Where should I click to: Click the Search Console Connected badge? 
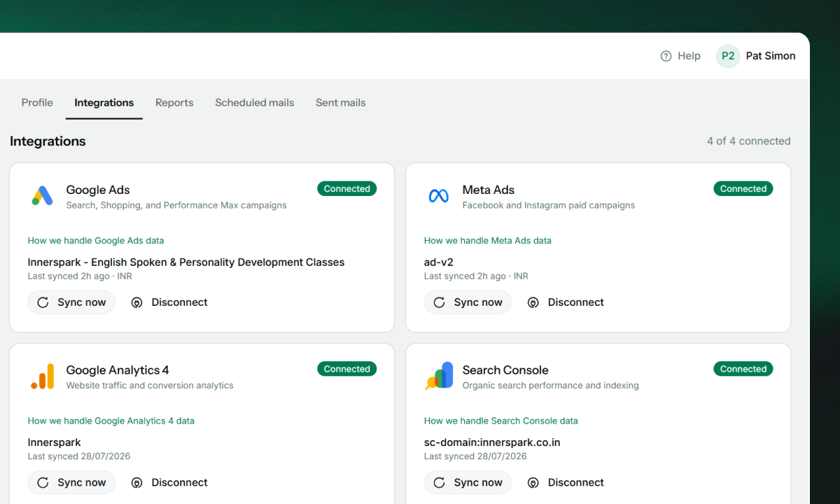coord(743,369)
